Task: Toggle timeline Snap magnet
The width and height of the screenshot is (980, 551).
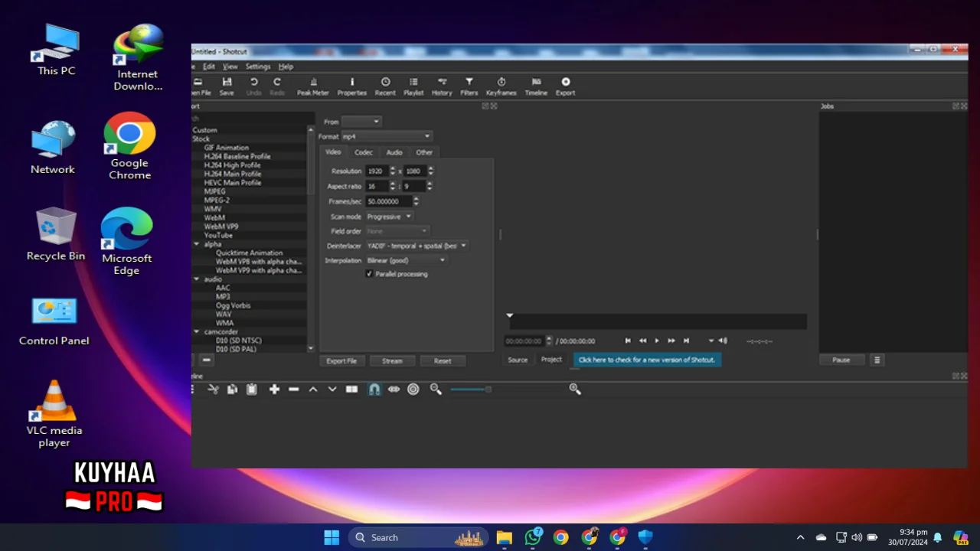Action: coord(374,390)
